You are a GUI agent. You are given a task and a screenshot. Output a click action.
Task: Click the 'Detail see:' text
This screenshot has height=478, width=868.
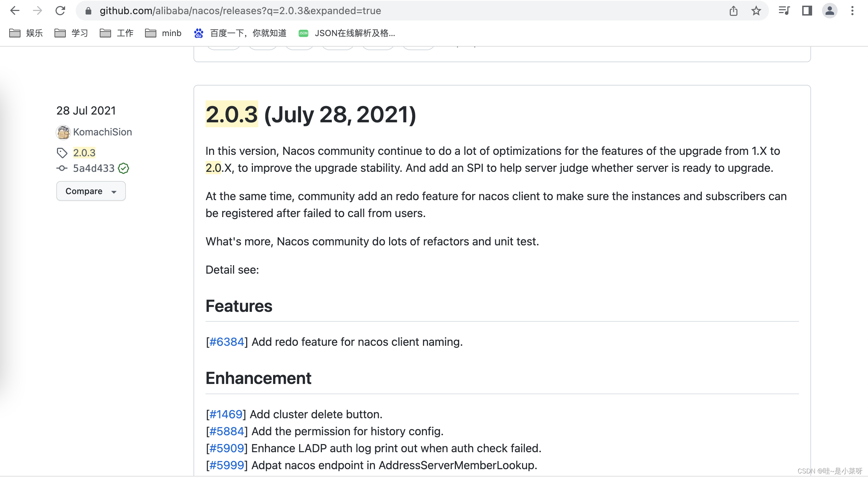coord(232,270)
